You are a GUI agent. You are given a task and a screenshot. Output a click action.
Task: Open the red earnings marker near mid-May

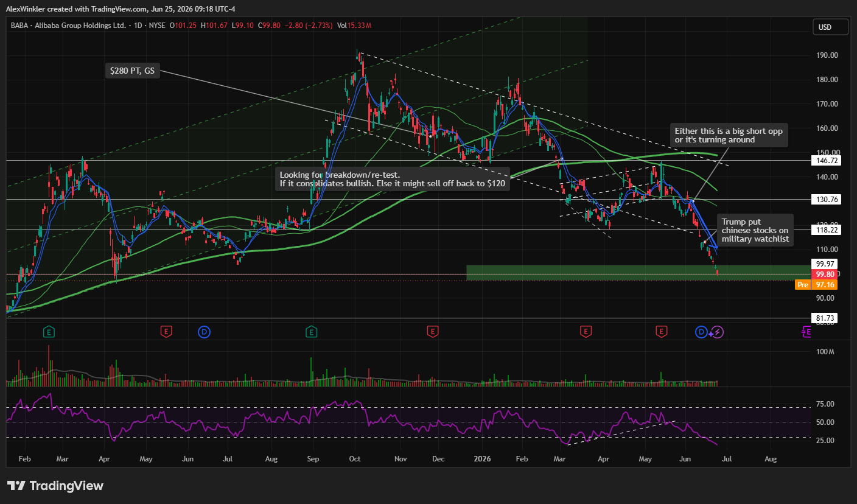pyautogui.click(x=165, y=332)
